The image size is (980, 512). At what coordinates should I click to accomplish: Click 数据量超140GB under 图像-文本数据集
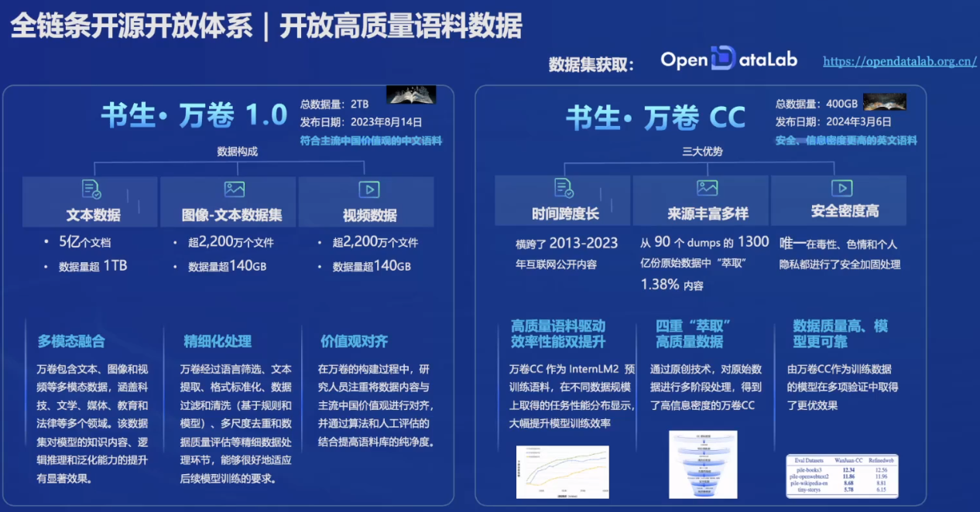click(227, 266)
